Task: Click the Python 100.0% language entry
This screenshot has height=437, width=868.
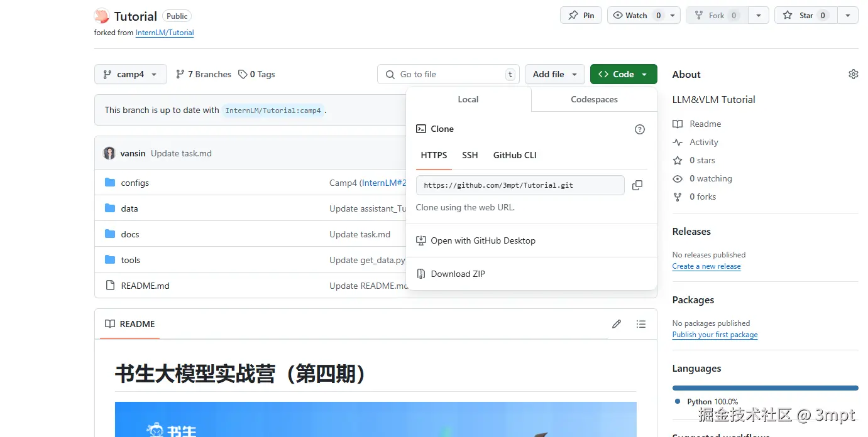Action: click(706, 402)
